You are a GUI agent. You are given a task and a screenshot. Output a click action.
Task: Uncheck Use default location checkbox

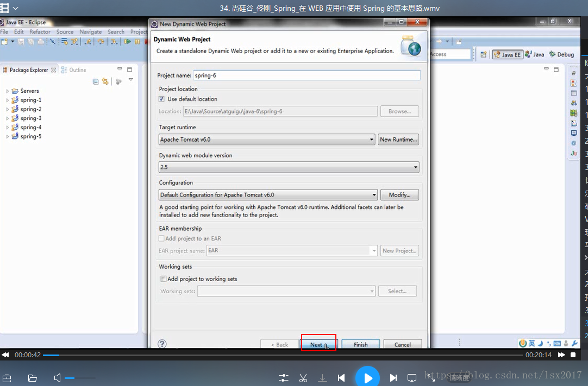click(161, 99)
